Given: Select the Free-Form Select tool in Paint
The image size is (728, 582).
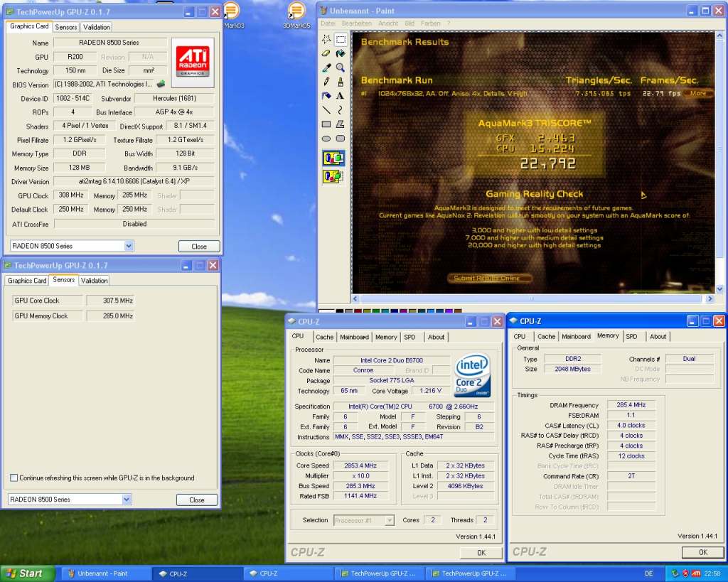Looking at the screenshot, I should 326,40.
